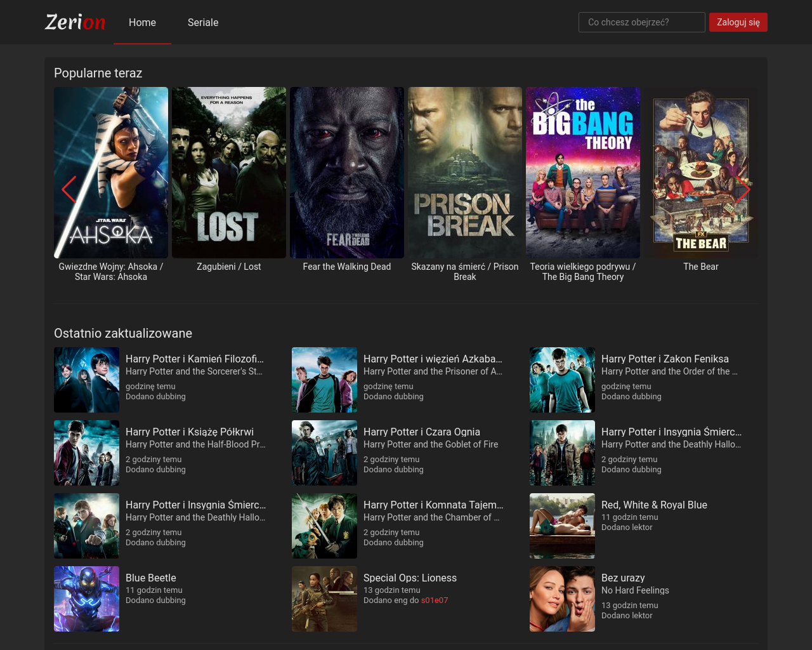
Task: Click 'Harry Potter i więzień Azkaba...' title
Action: pos(433,359)
